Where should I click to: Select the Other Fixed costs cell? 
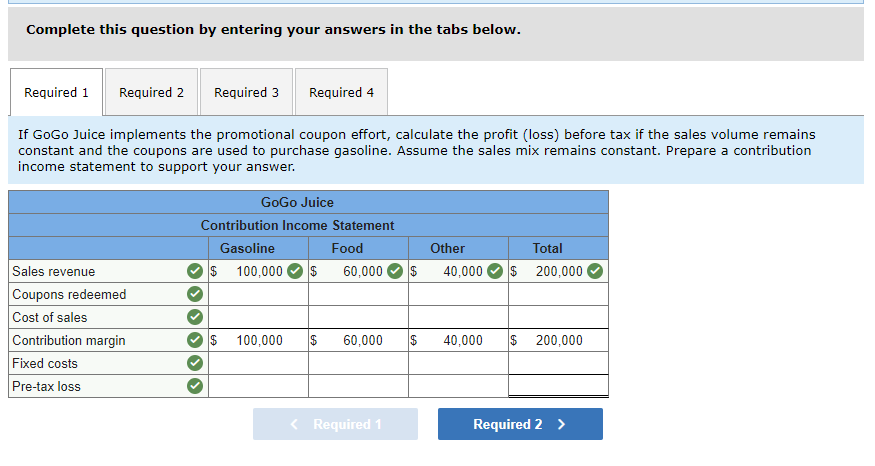point(458,363)
